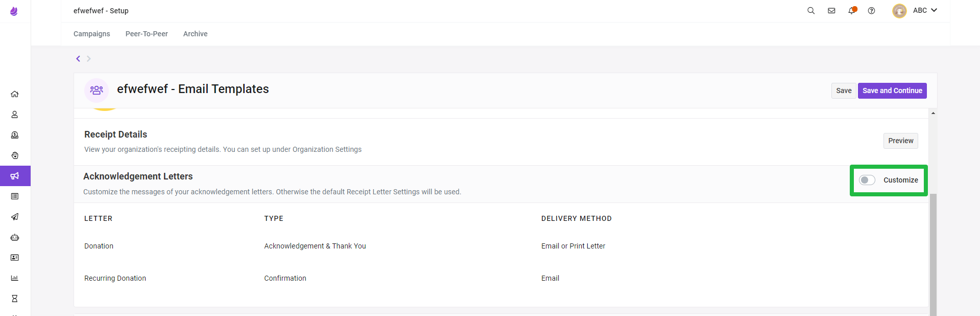This screenshot has height=316, width=980.
Task: Go to Home in sidebar
Action: coord(15,94)
